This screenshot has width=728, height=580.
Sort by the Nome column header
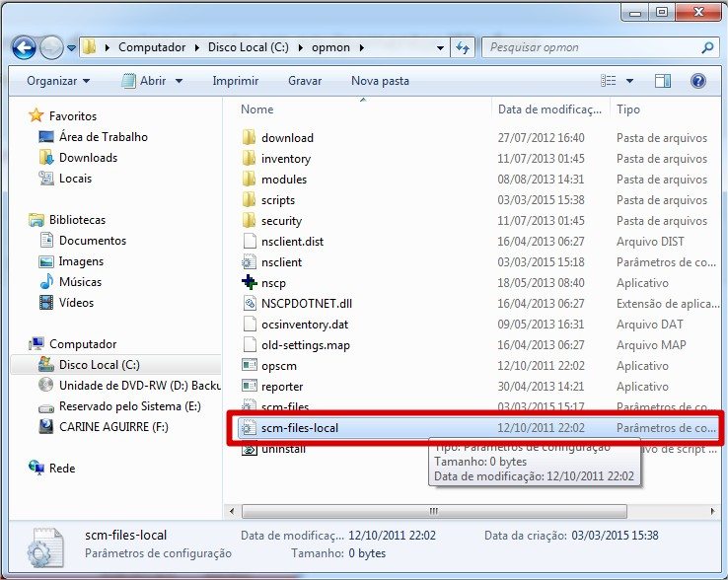coord(258,109)
